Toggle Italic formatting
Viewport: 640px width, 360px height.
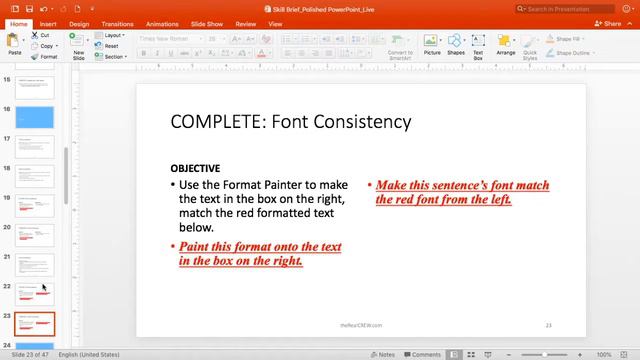157,53
